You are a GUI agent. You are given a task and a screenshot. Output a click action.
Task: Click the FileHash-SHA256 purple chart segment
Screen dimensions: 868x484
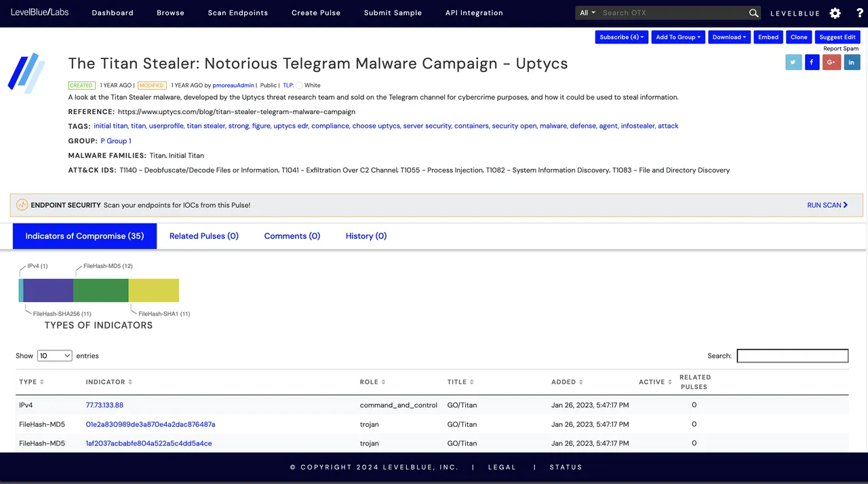click(x=48, y=290)
